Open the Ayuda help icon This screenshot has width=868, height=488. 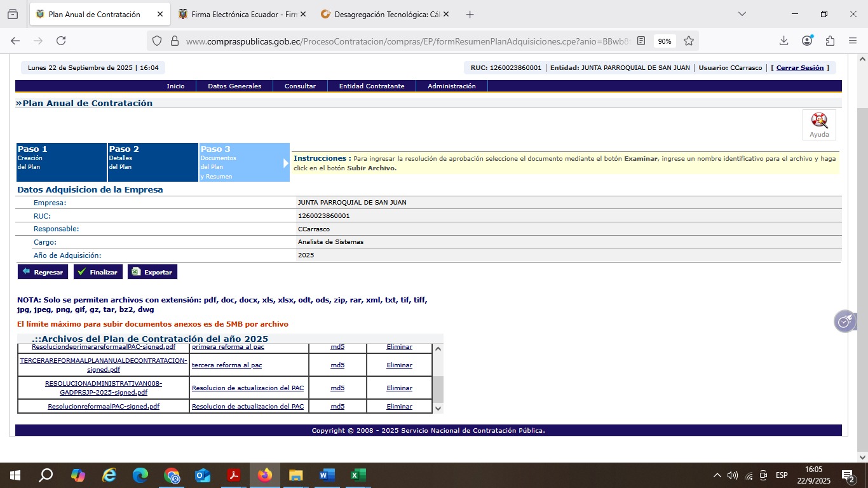819,124
